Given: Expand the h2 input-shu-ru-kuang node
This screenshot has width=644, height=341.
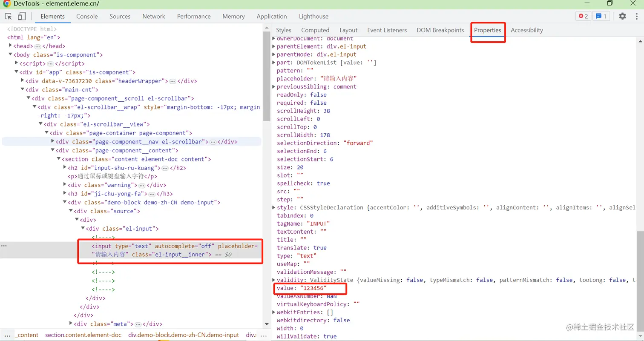Looking at the screenshot, I should (65, 167).
